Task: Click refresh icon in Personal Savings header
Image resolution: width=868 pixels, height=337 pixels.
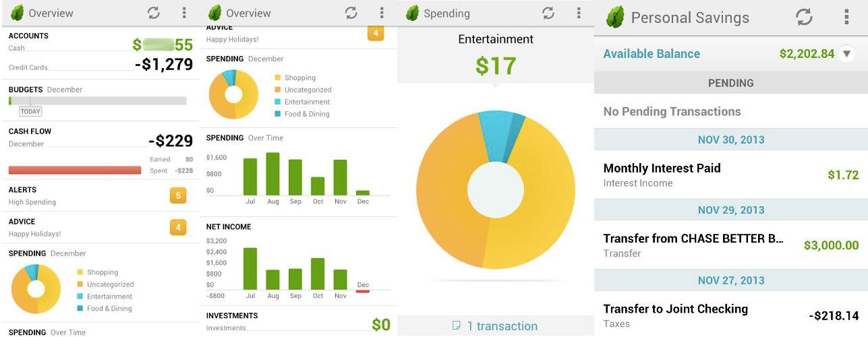Action: click(804, 18)
